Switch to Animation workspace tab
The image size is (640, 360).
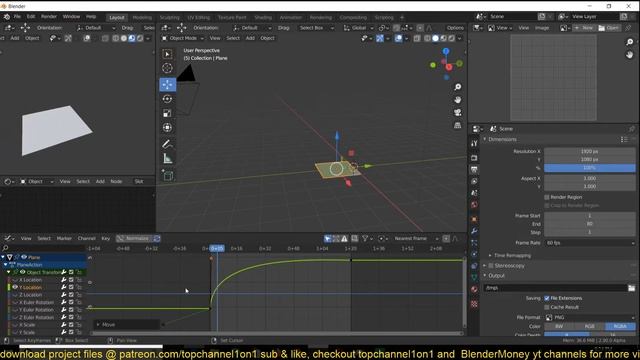(291, 18)
